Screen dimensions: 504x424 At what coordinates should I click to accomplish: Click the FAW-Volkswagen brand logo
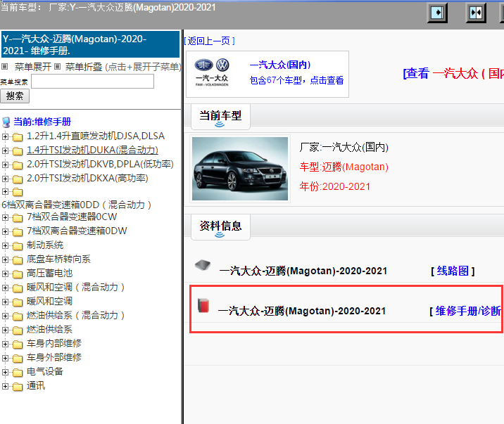(212, 72)
